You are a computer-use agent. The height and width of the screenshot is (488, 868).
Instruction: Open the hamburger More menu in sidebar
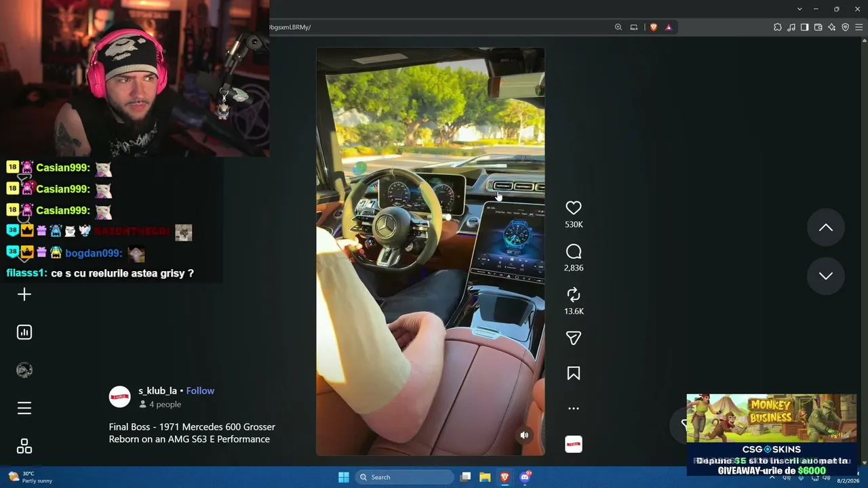24,408
